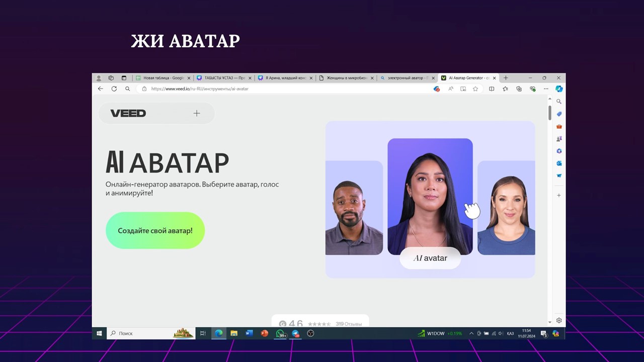Click sidebar search icon
This screenshot has height=362, width=644.
(x=559, y=102)
